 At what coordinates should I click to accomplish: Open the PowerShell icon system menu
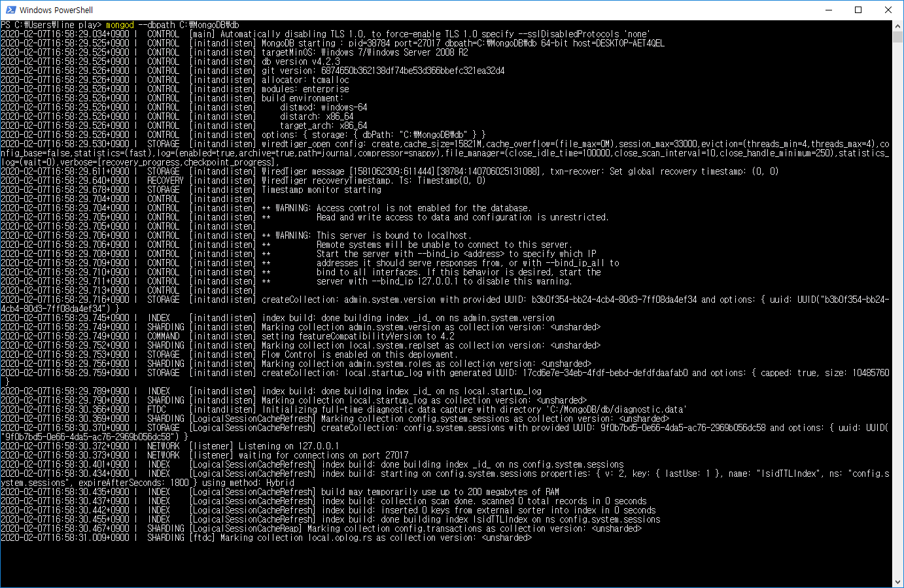[10, 10]
